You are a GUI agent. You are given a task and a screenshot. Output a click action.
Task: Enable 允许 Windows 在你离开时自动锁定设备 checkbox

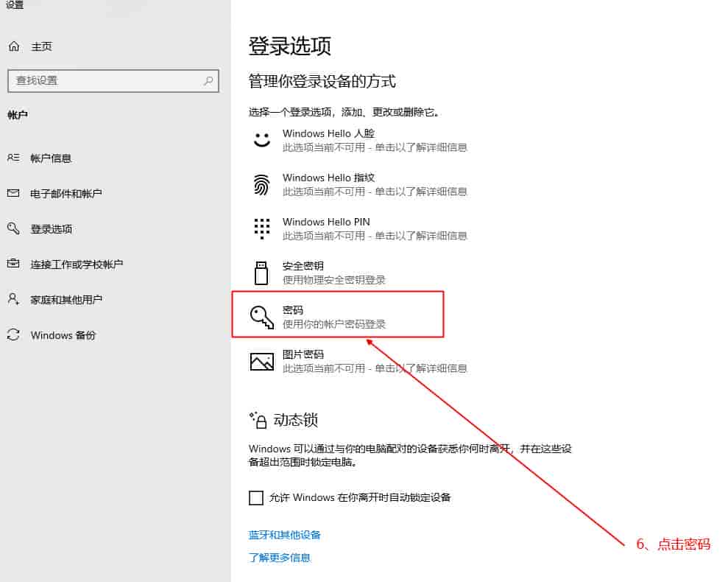coord(256,497)
